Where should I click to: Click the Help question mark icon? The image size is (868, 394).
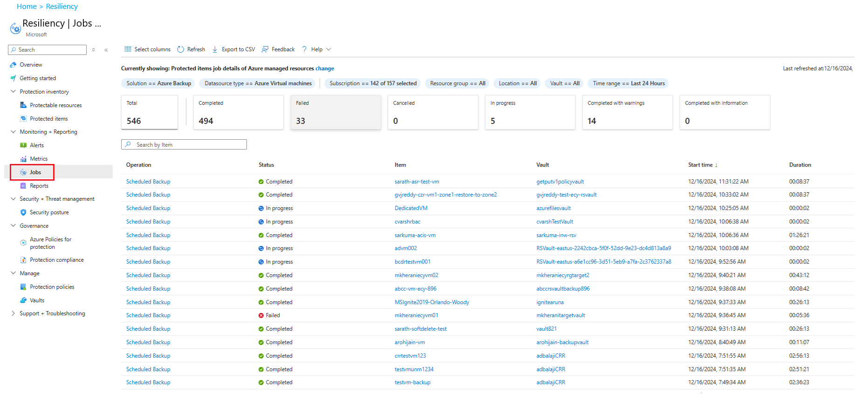[304, 49]
